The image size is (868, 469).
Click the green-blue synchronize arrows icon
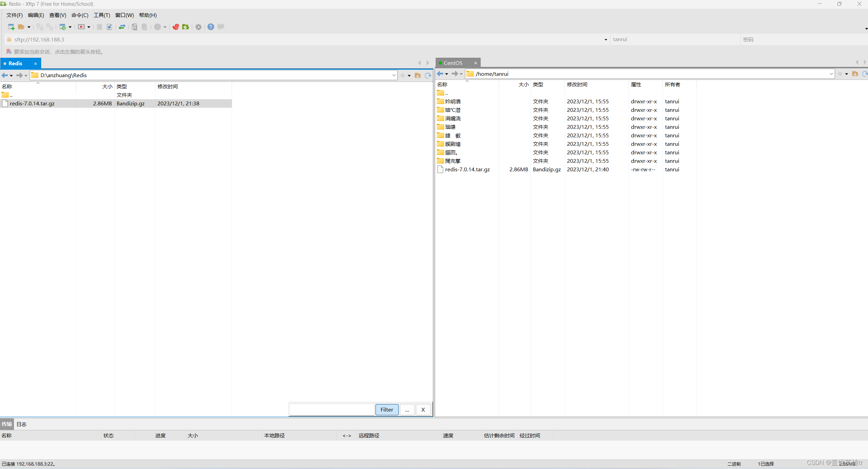point(122,27)
